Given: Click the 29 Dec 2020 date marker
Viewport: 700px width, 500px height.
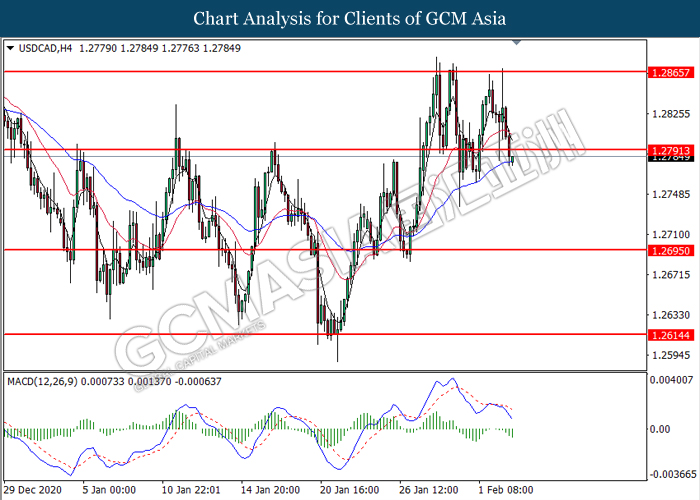Looking at the screenshot, I should click(x=33, y=490).
